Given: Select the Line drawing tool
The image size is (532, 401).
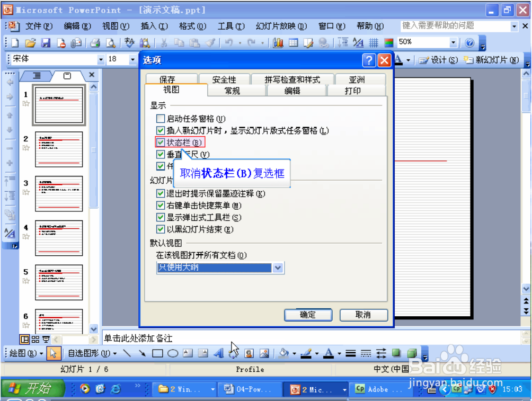Looking at the screenshot, I should point(127,353).
